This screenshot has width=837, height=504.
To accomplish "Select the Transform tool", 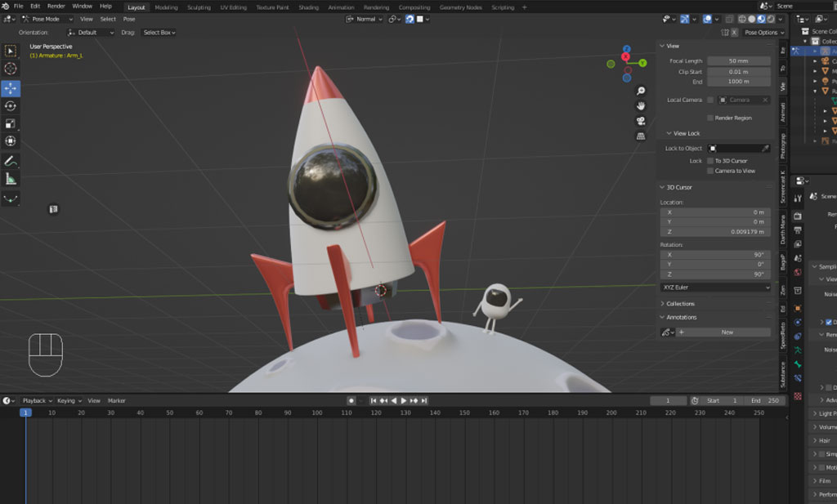I will click(11, 141).
